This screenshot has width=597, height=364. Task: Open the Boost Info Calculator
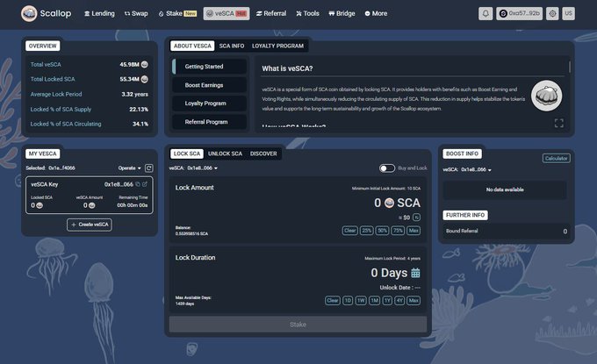click(557, 159)
